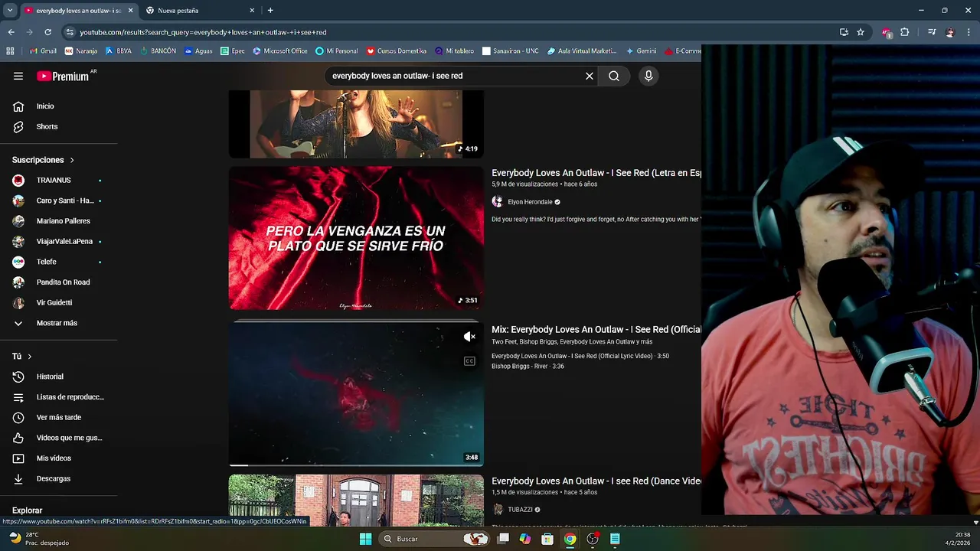This screenshot has width=980, height=551.
Task: Run search with the magnifier button
Action: point(614,76)
